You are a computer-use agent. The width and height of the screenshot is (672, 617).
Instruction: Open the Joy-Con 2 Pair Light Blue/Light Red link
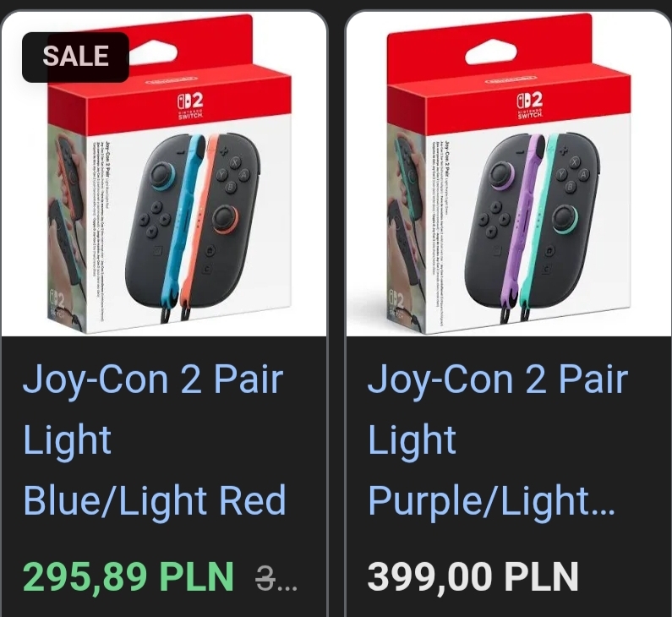pyautogui.click(x=154, y=440)
